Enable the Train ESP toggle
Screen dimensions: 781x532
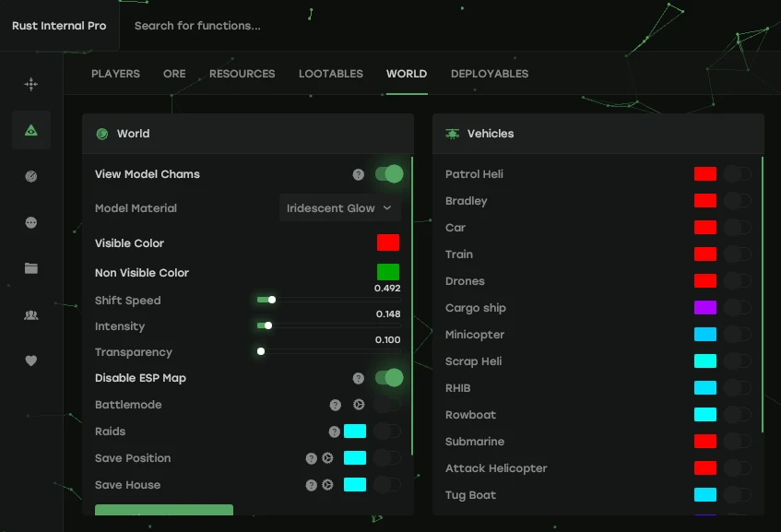[x=737, y=254]
